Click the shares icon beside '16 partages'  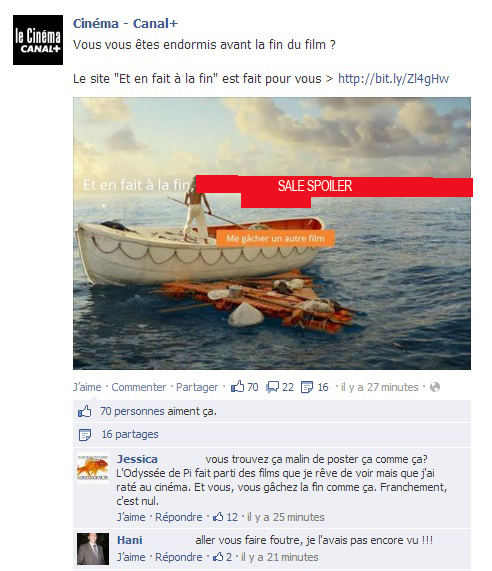(85, 435)
